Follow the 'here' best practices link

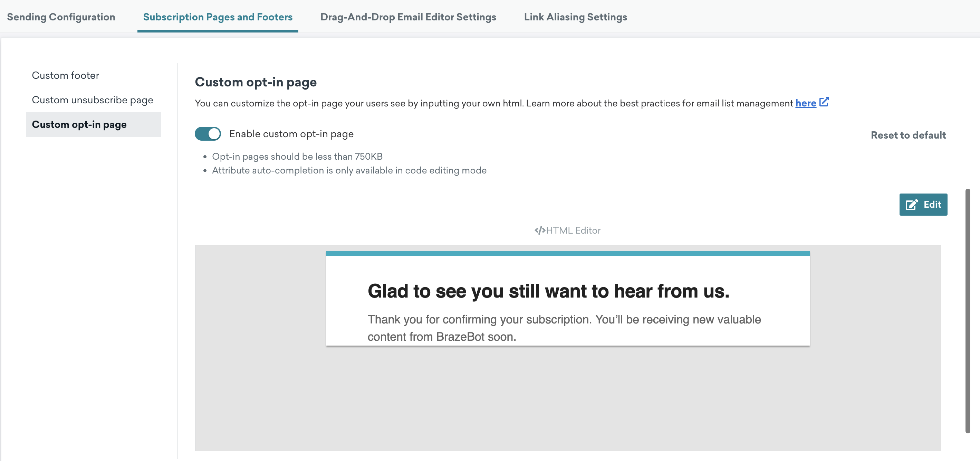[x=806, y=103]
